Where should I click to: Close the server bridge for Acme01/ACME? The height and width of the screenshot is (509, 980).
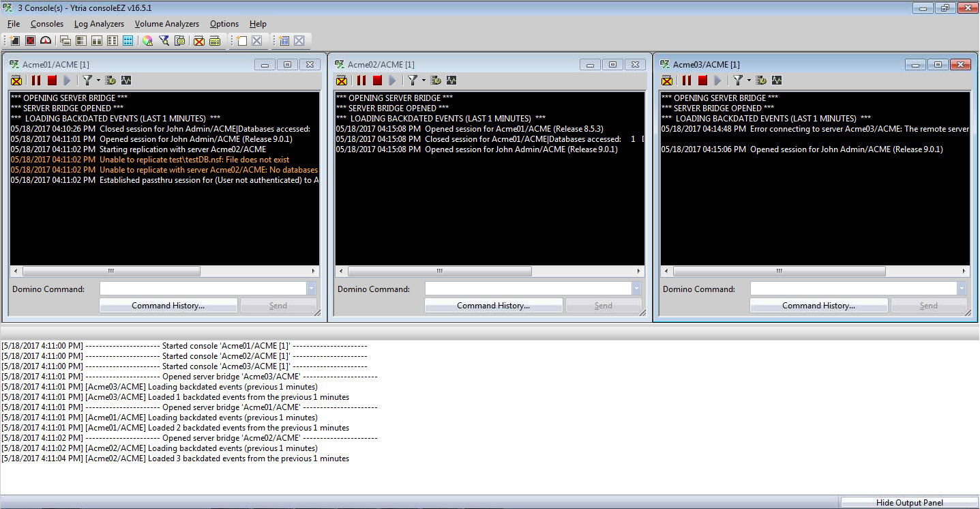click(x=16, y=80)
